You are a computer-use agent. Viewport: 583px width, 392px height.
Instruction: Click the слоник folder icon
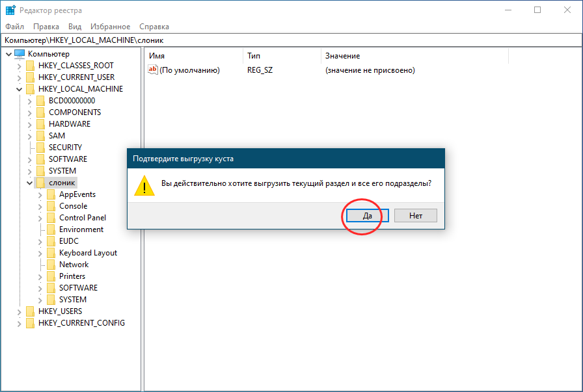[x=41, y=183]
